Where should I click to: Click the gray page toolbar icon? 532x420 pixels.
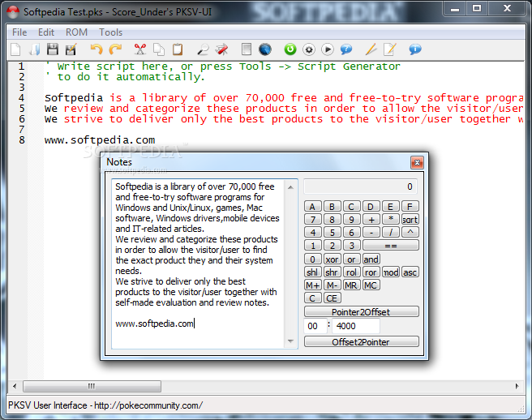point(247,49)
